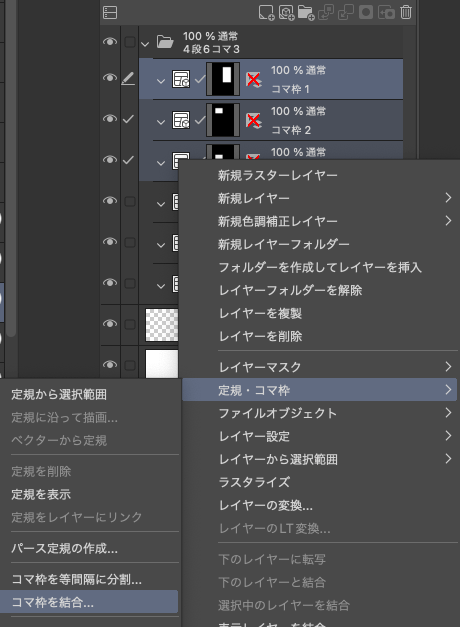The image size is (460, 627).
Task: Expand the レイヤーから選択範囲 submenu arrow
Action: [448, 458]
